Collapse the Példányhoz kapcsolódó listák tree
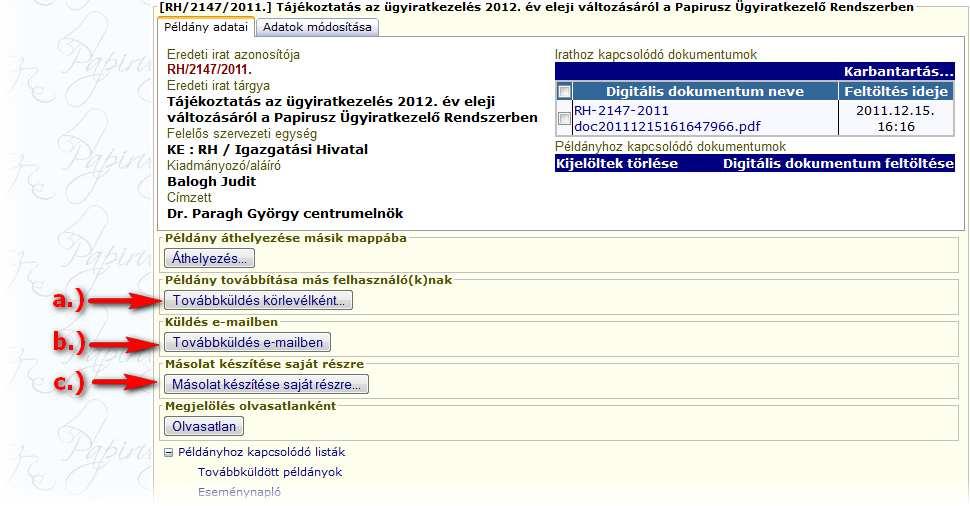 (x=168, y=453)
